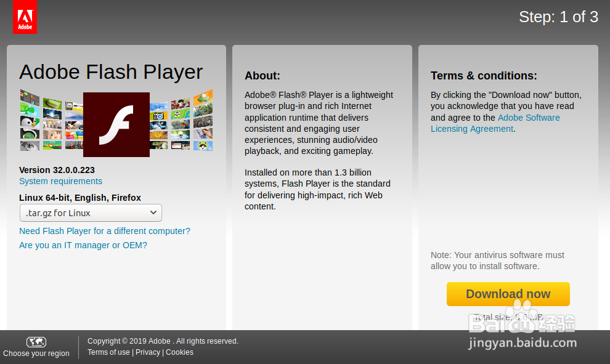
Task: Click Choose your region text
Action: [x=36, y=354]
